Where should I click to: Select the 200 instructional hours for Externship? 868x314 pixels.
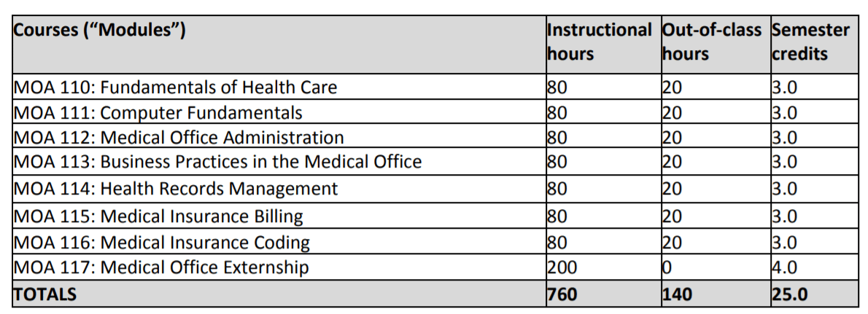(603, 267)
